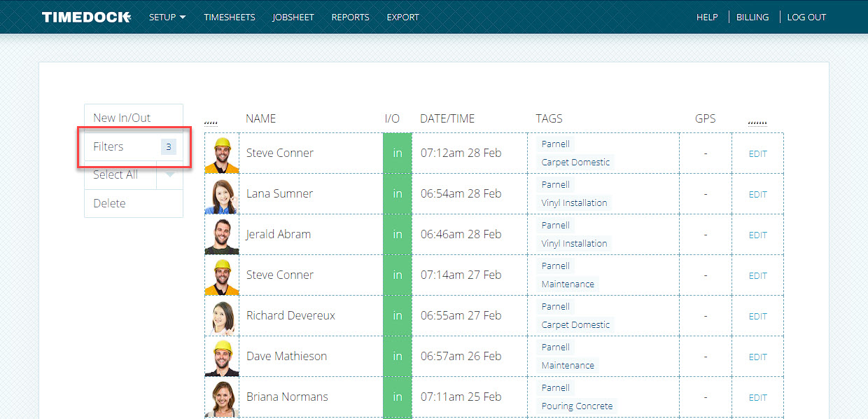Open the Billing link in the header
This screenshot has height=419, width=868.
tap(752, 17)
